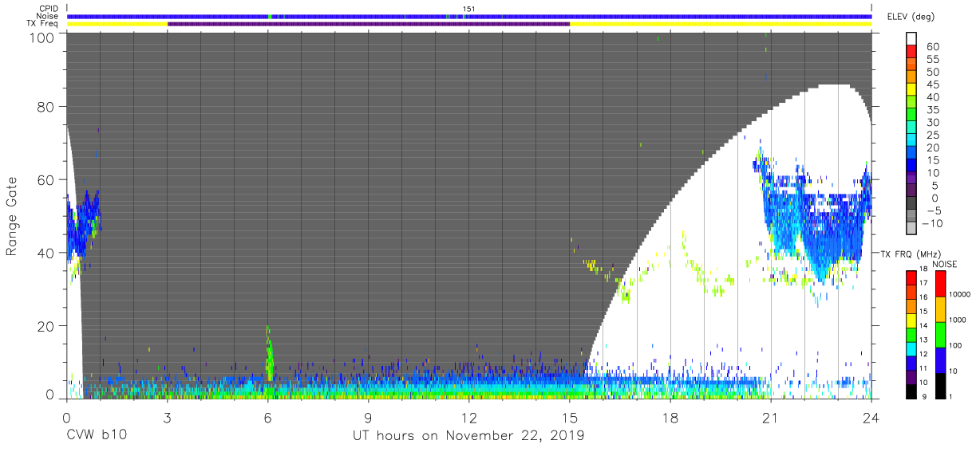
Task: Click the 1000 tick on NOISE scale
Action: click(x=959, y=320)
